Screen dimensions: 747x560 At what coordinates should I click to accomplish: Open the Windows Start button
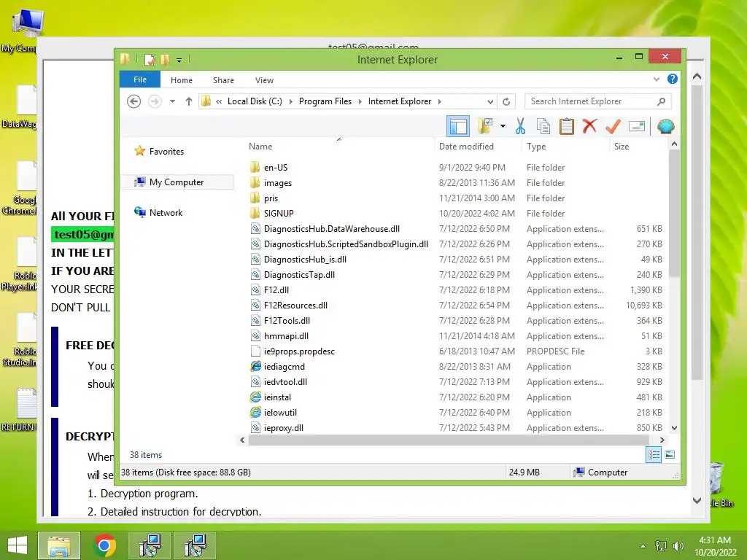pos(18,545)
